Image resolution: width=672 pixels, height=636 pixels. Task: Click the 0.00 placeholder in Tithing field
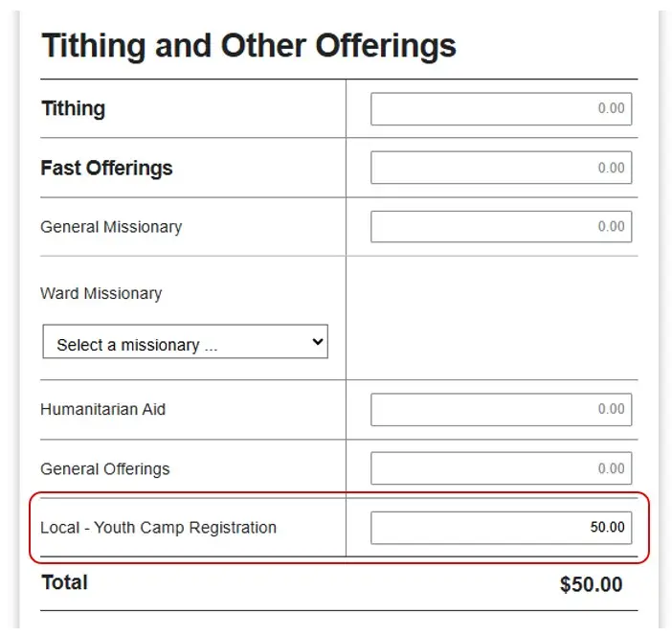[x=611, y=108]
